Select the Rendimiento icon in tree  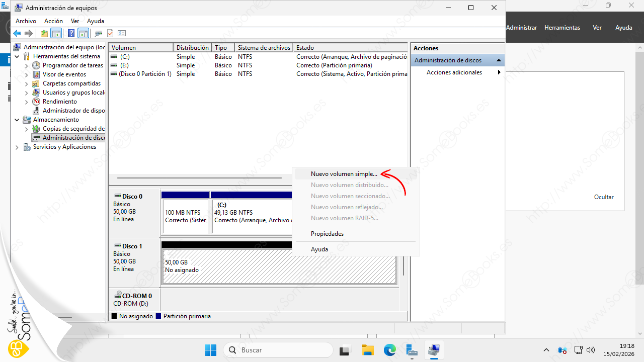tap(36, 102)
